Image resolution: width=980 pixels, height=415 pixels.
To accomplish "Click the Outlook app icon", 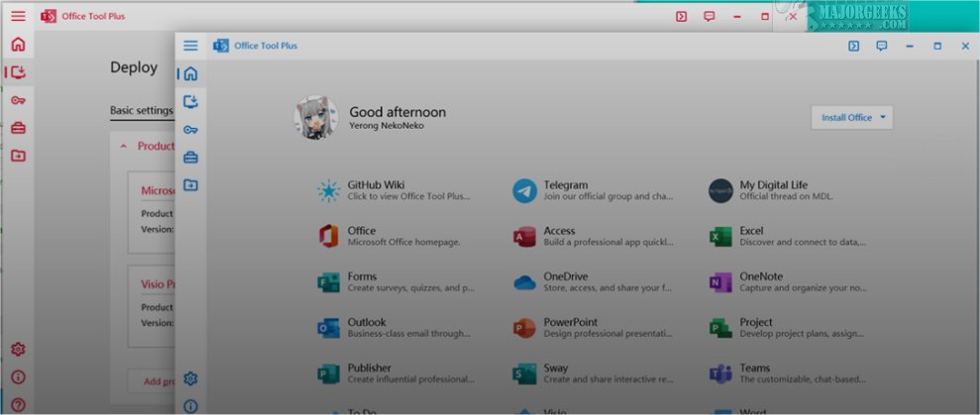I will tap(329, 328).
